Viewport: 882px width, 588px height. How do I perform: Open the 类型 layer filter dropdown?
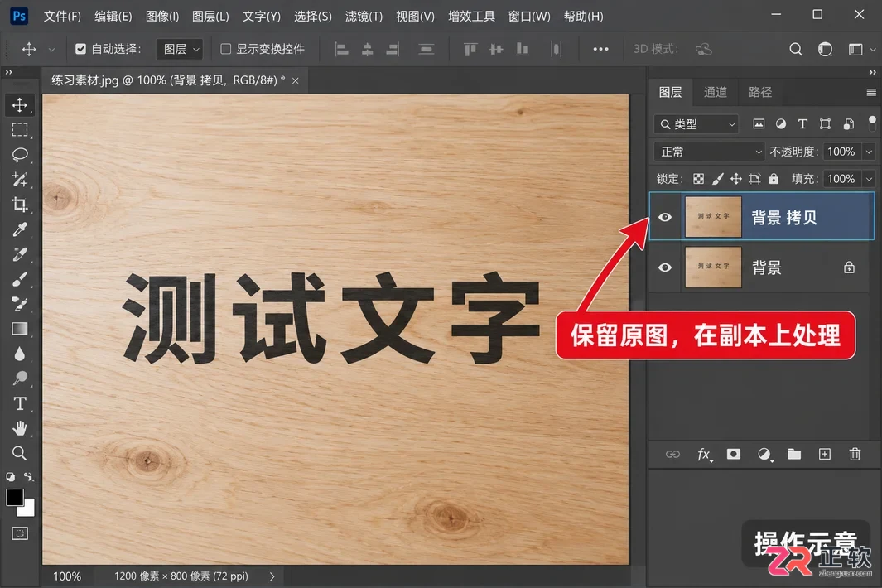pos(696,123)
